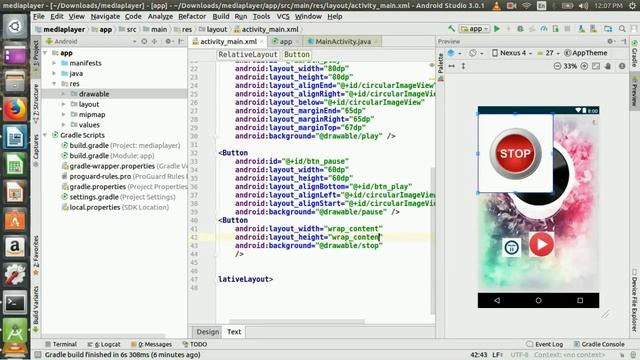Switch to the app editor tab

(285, 42)
